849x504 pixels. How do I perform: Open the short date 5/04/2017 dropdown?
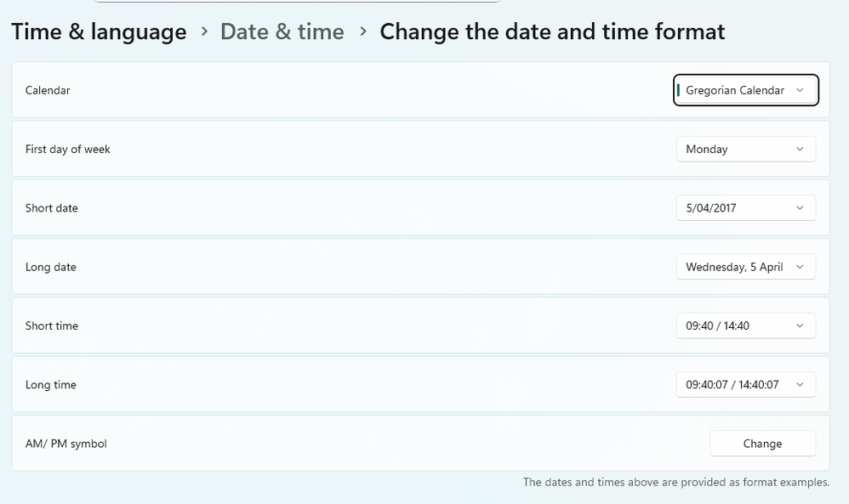[x=745, y=208]
